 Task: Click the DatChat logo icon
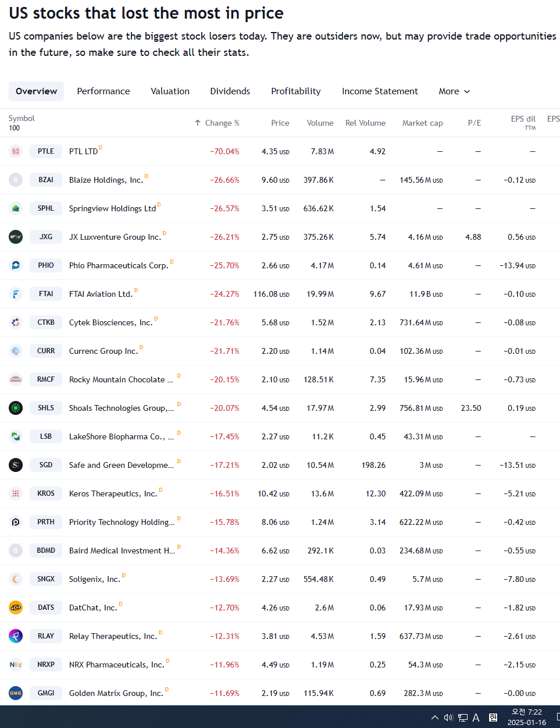(16, 608)
